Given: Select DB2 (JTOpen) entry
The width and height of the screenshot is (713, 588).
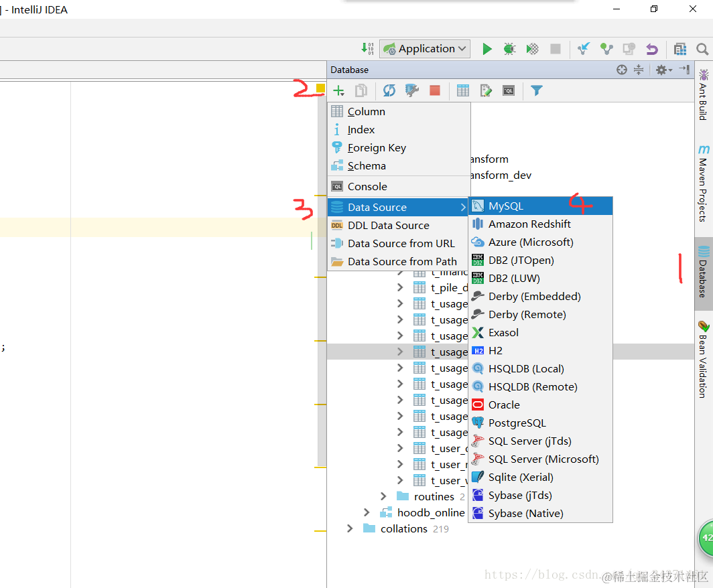Looking at the screenshot, I should [x=541, y=261].
